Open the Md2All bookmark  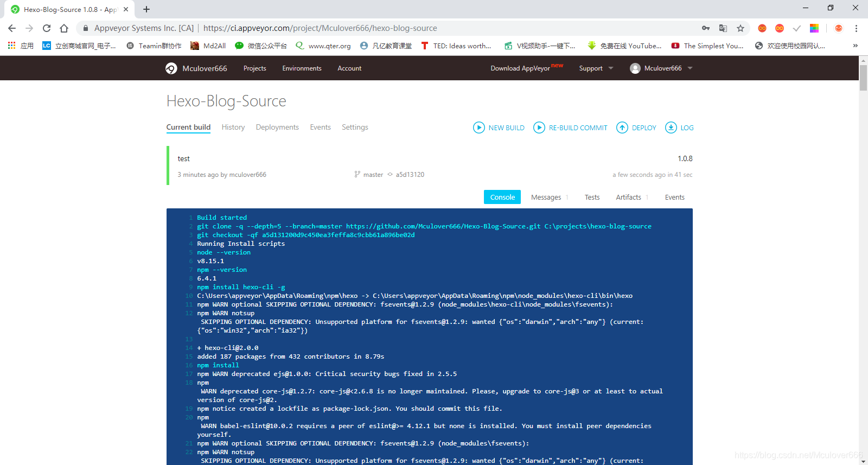tap(208, 46)
